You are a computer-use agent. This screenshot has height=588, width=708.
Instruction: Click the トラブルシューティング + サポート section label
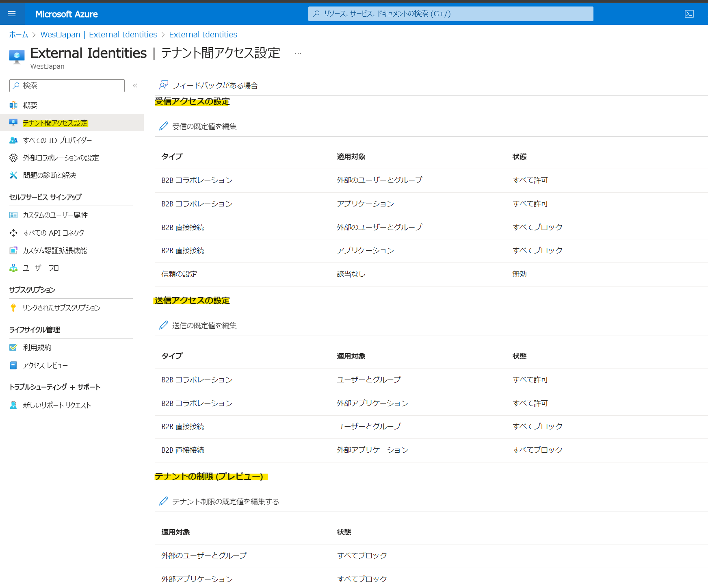55,387
